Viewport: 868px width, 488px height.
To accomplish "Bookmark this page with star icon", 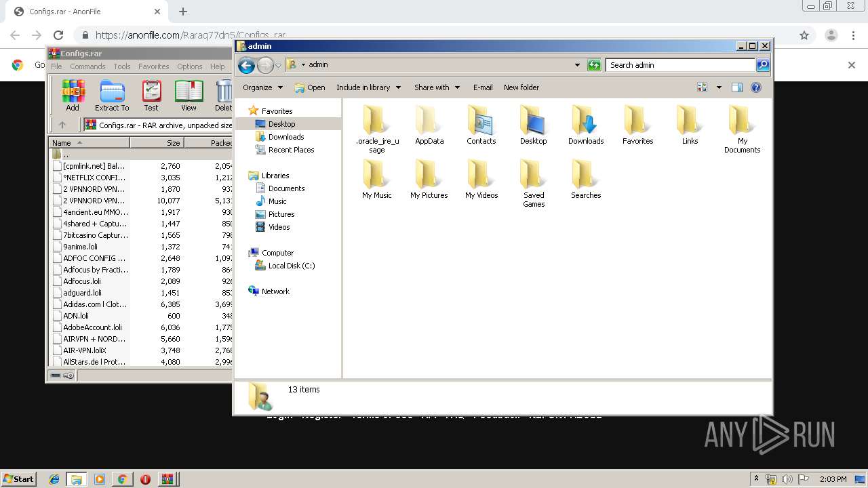I will coord(804,35).
